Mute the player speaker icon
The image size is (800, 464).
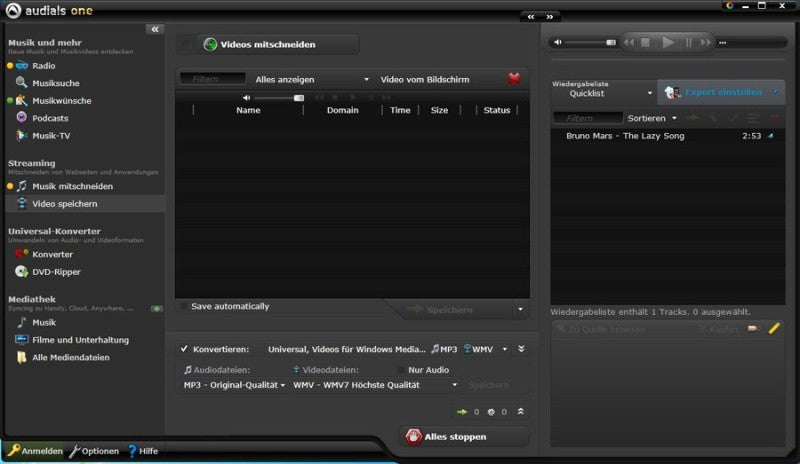(x=558, y=42)
